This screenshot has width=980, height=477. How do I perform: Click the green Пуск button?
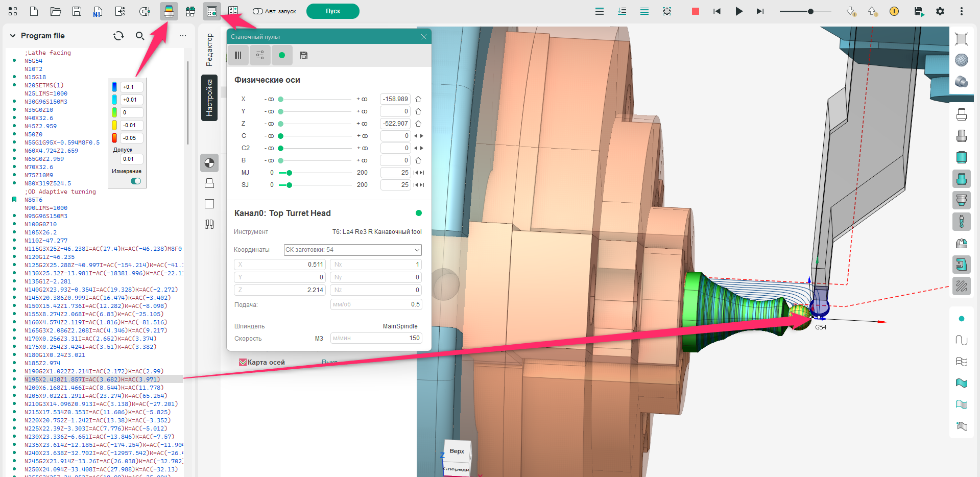tap(332, 11)
